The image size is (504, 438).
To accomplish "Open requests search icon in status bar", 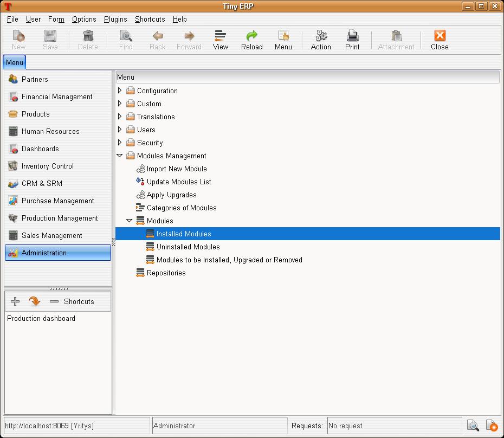I will (x=473, y=426).
